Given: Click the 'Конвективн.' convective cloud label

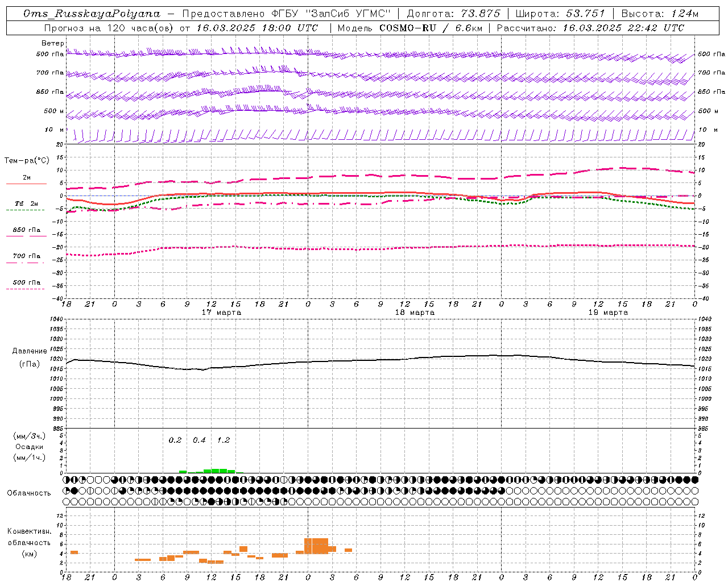Looking at the screenshot, I should (29, 531).
